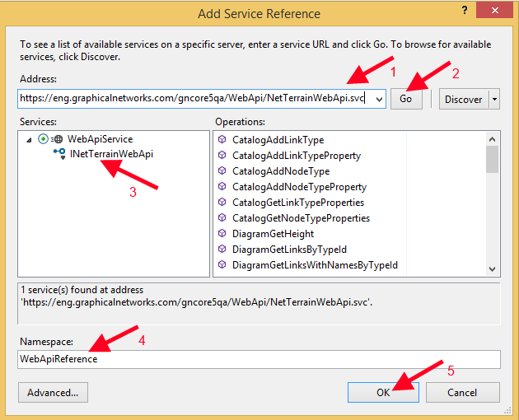
Task: Select the DiagramGetLinksWithNamesByTypeId operation
Action: [x=315, y=265]
